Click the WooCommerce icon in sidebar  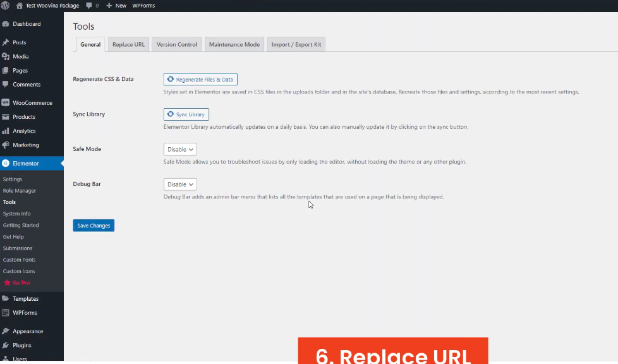click(6, 102)
